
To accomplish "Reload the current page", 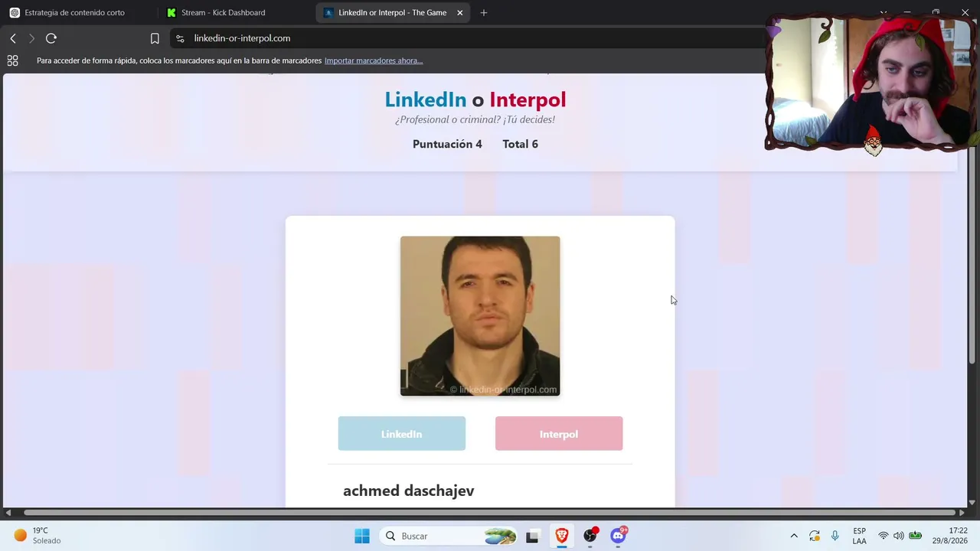I will (x=51, y=38).
